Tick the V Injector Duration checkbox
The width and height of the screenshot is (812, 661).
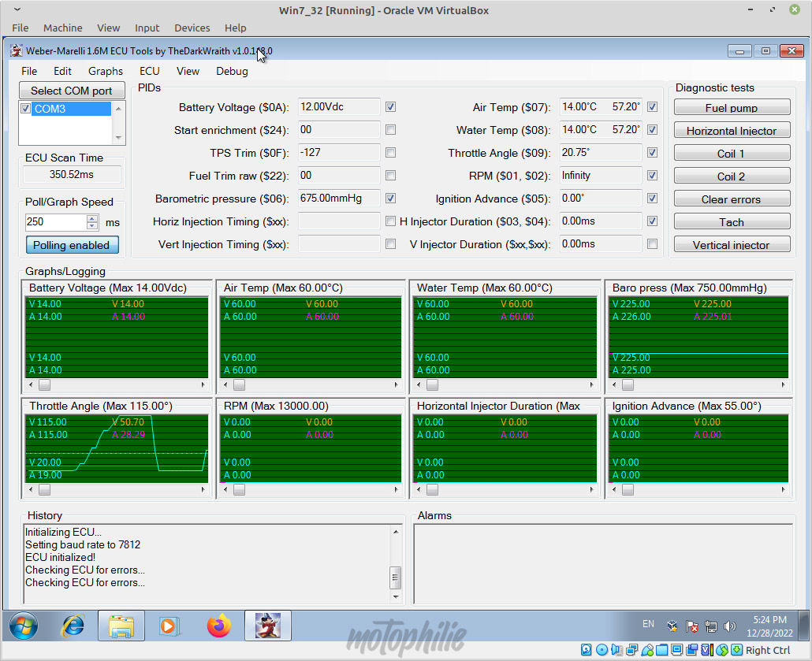tap(653, 243)
